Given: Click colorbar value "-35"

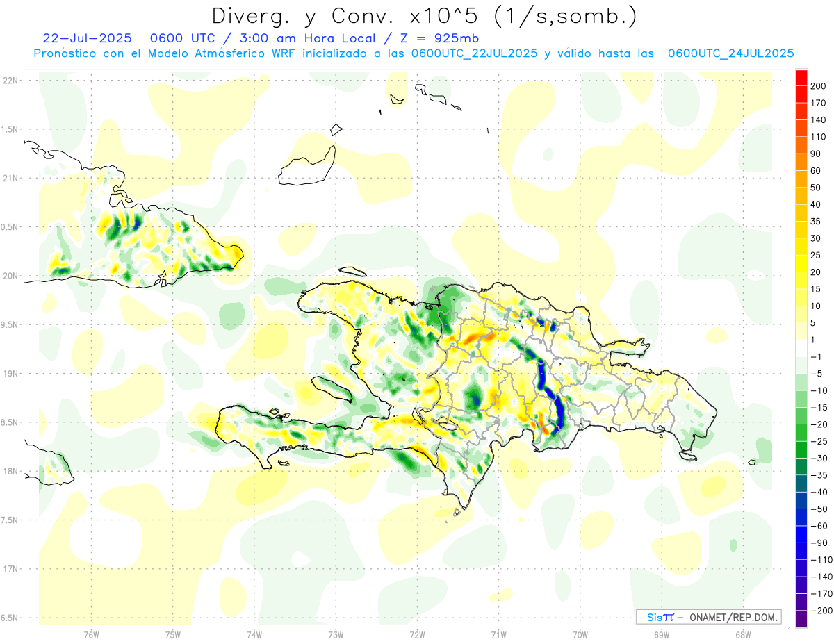Looking at the screenshot, I should point(821,475).
